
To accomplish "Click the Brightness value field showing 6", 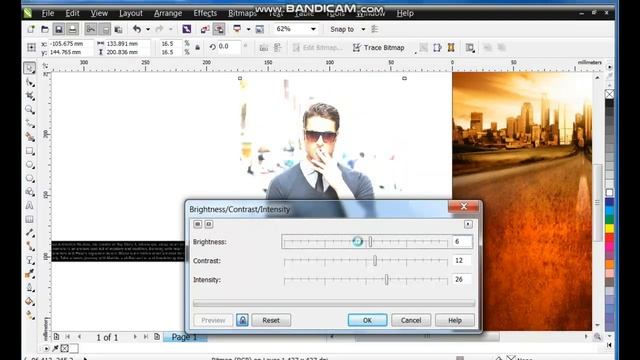I will (x=462, y=242).
